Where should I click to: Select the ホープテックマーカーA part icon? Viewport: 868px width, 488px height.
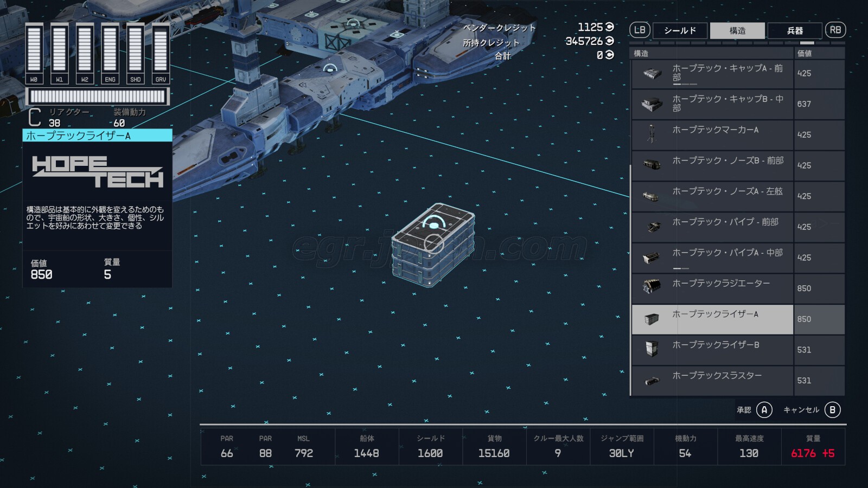[652, 135]
